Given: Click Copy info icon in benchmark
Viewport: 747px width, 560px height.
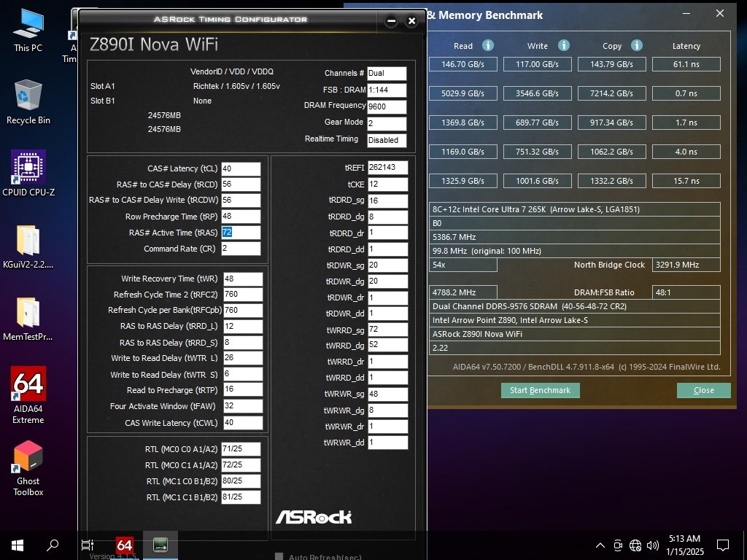Looking at the screenshot, I should point(636,45).
